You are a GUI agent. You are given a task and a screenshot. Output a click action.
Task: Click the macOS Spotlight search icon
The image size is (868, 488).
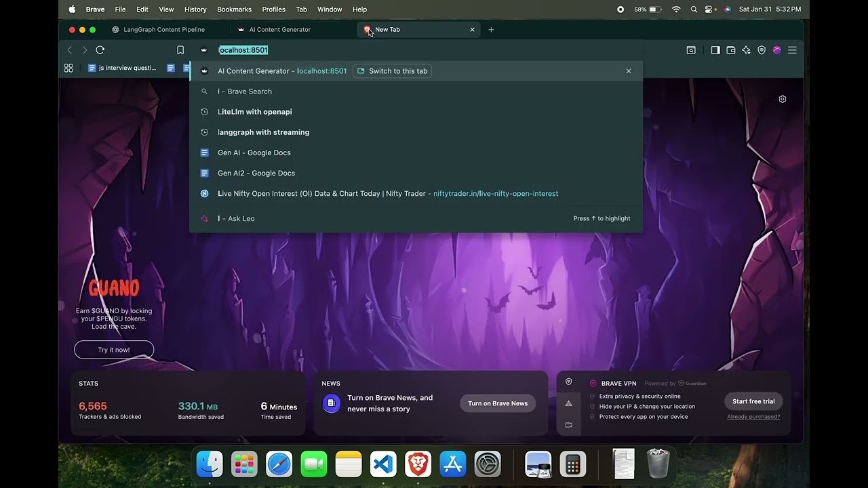pyautogui.click(x=694, y=9)
